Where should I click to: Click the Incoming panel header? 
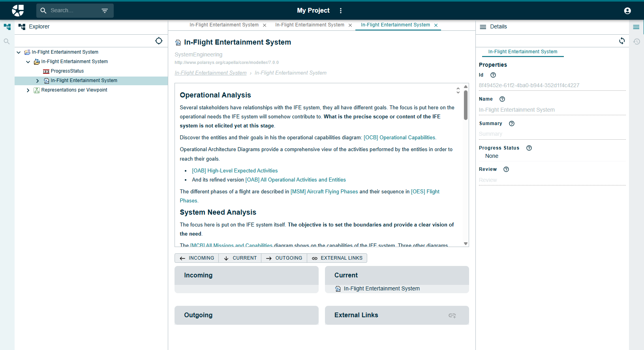pyautogui.click(x=246, y=275)
